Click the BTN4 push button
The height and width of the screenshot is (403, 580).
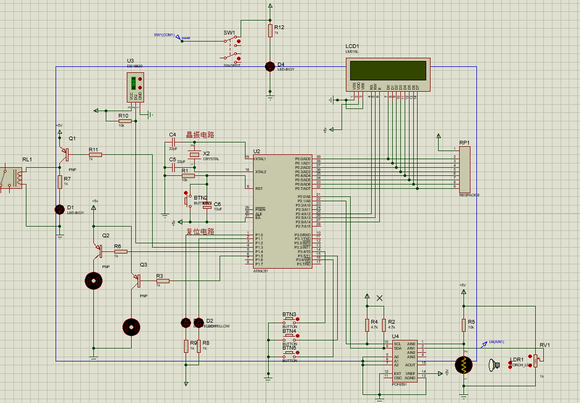(x=290, y=337)
